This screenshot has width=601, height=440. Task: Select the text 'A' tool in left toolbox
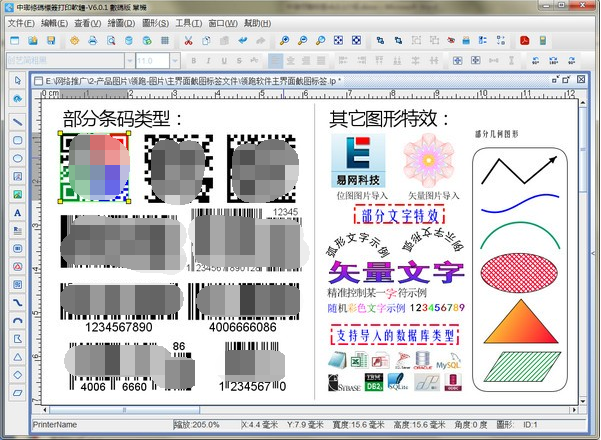point(18,212)
